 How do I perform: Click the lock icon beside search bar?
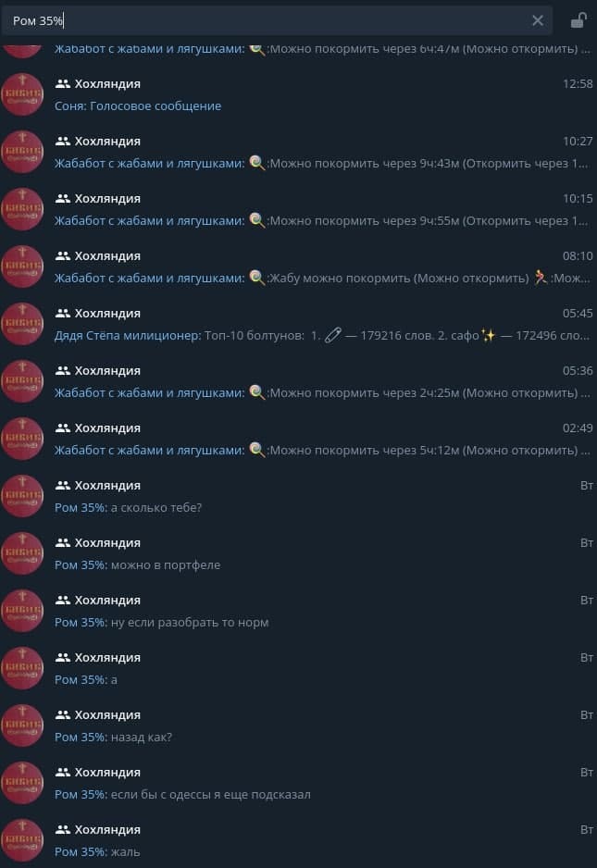click(x=578, y=20)
